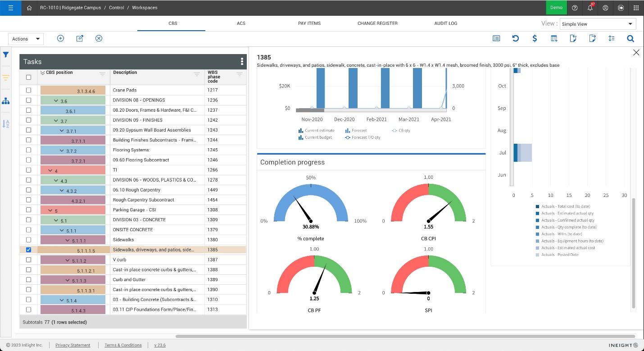Click the add item plus icon
The height and width of the screenshot is (351, 644).
coord(60,38)
